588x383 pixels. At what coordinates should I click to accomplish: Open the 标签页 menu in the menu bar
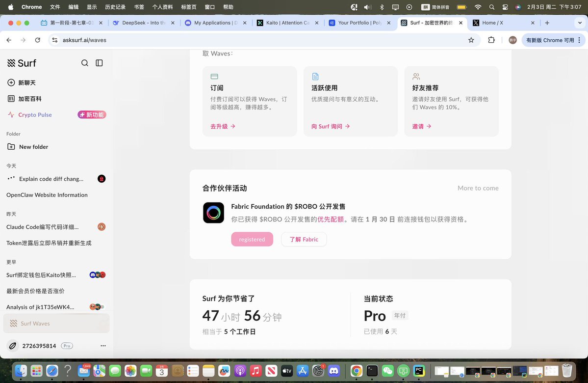click(x=189, y=7)
